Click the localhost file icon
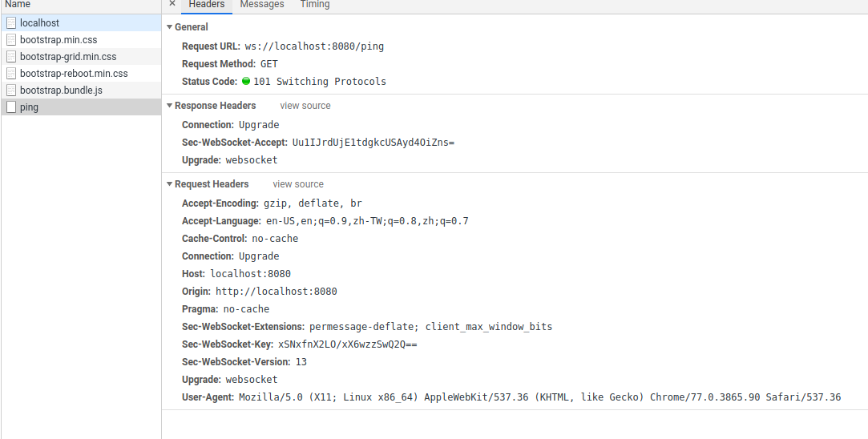 click(11, 23)
